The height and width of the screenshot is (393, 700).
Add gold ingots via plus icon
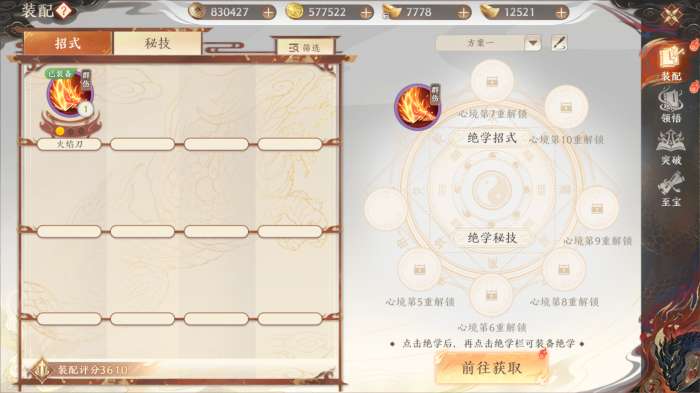pos(562,13)
